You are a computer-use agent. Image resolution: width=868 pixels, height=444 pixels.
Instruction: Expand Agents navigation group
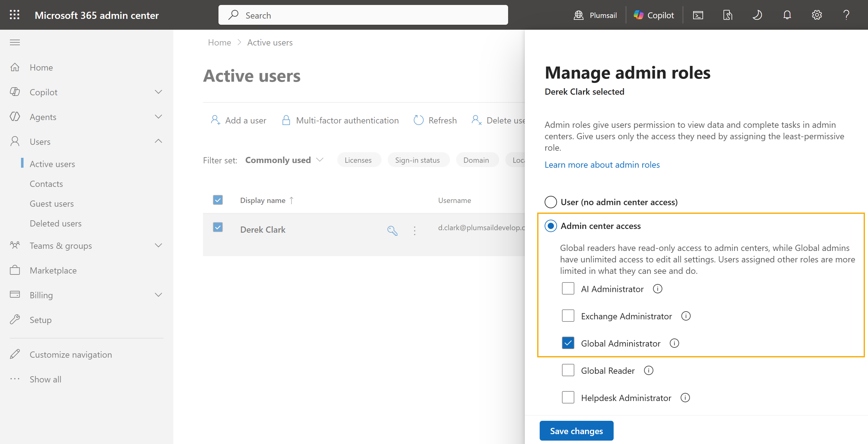[x=158, y=117]
